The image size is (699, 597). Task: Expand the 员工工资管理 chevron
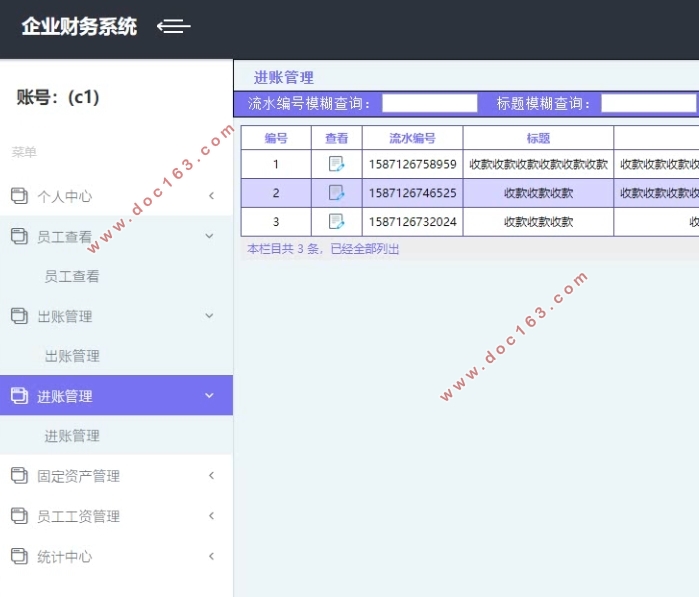[211, 516]
